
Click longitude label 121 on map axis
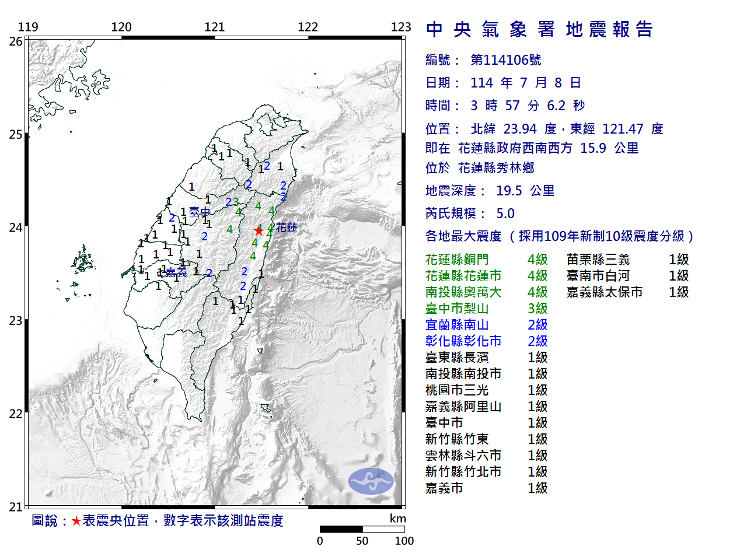coord(214,27)
